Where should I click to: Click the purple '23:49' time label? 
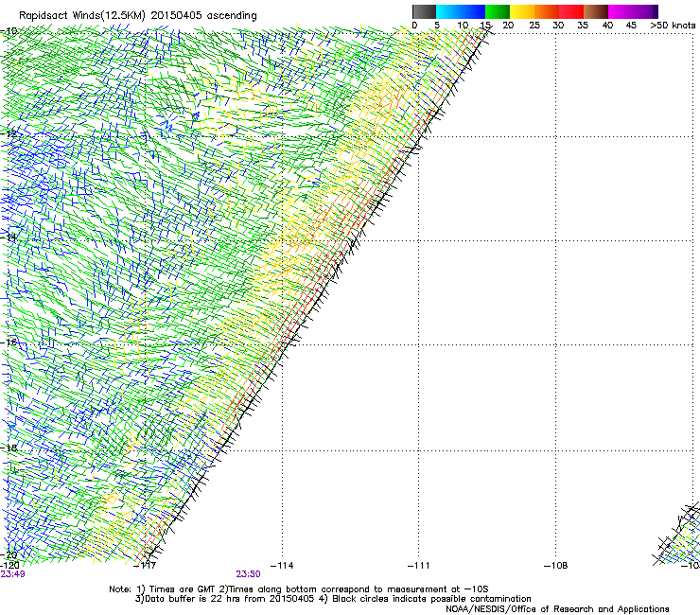pyautogui.click(x=12, y=574)
